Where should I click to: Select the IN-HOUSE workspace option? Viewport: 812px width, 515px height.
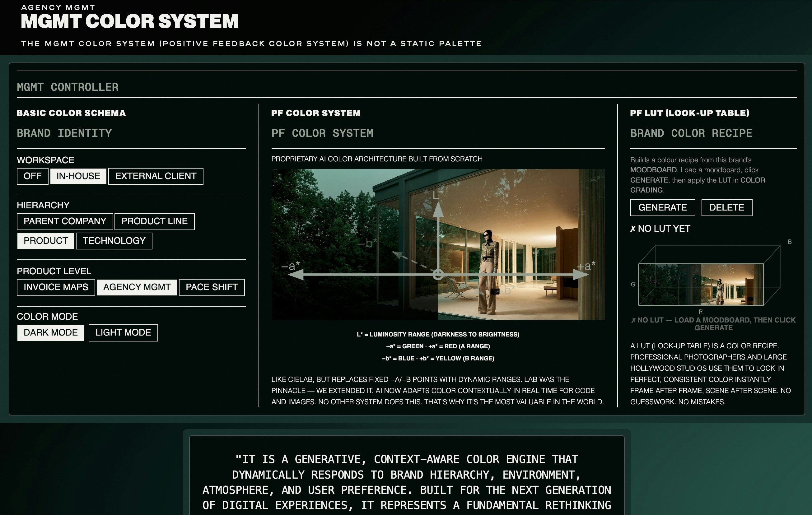[78, 176]
